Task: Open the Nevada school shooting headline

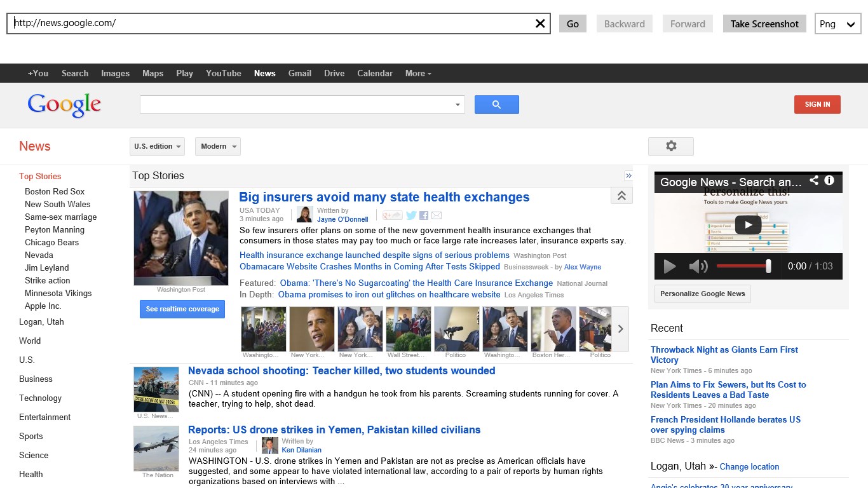Action: point(341,371)
